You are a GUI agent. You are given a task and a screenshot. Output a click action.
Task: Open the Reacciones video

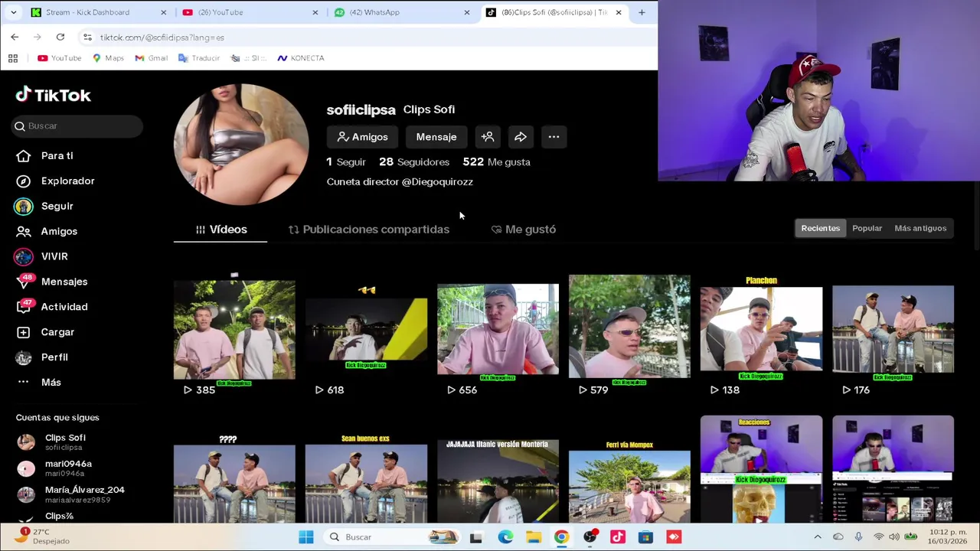(x=761, y=470)
